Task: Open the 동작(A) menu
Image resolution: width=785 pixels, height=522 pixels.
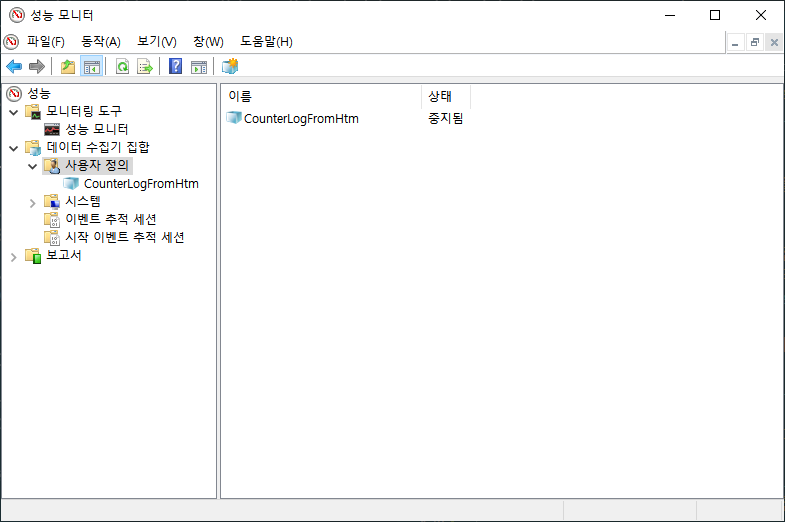Action: coord(101,42)
